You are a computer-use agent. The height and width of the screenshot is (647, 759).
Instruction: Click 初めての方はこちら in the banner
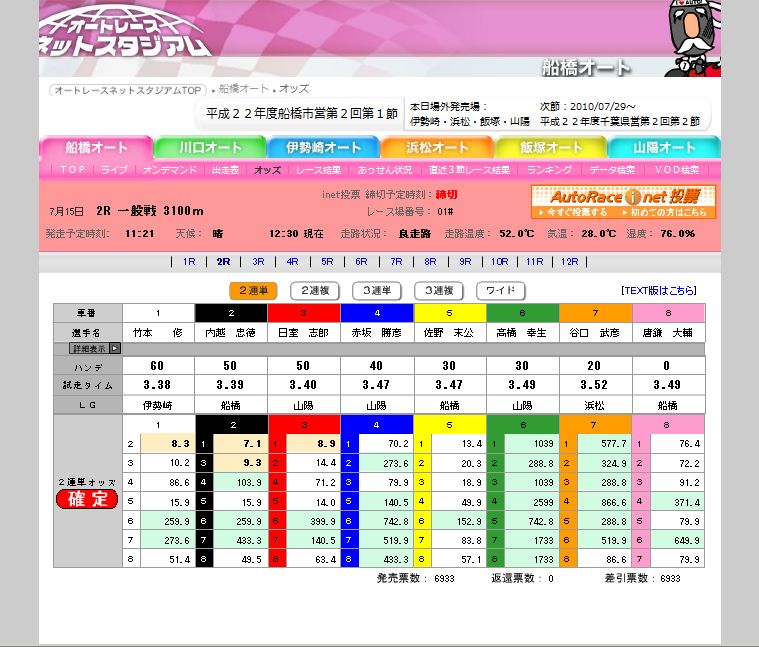(664, 212)
